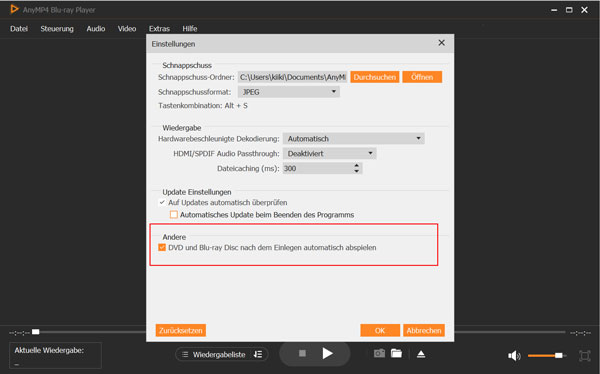The image size is (600, 374).
Task: Click Zurücksetzen to reset settings
Action: pos(181,330)
